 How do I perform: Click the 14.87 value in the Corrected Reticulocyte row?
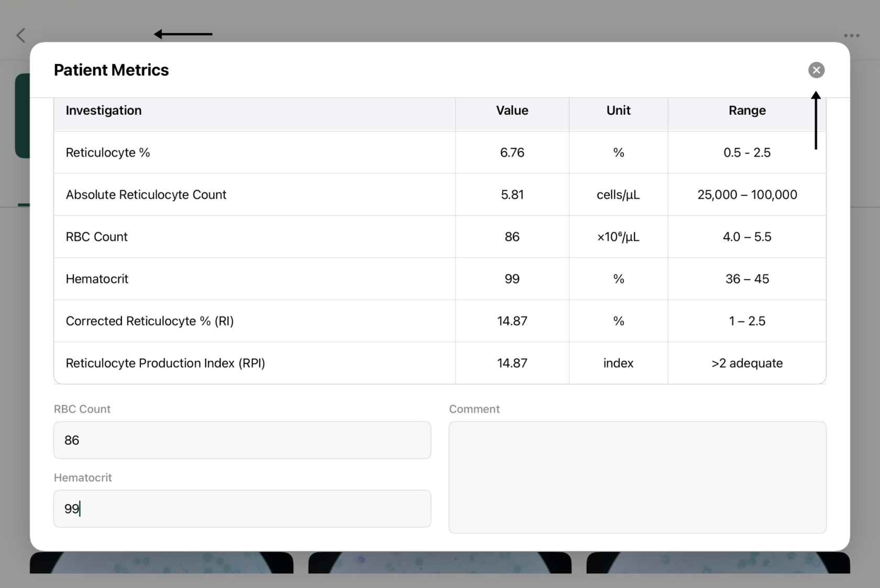click(x=512, y=321)
